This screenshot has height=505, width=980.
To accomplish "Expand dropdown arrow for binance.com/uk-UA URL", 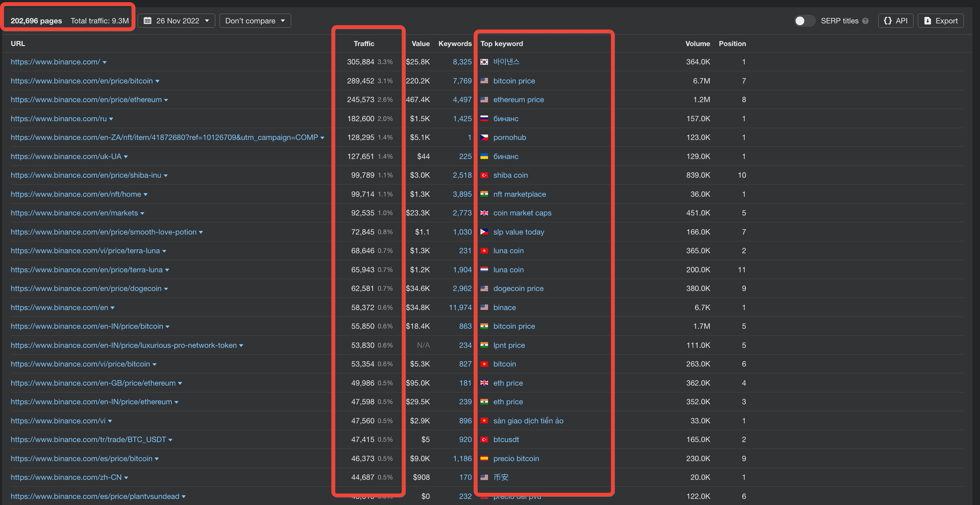I will (x=126, y=157).
